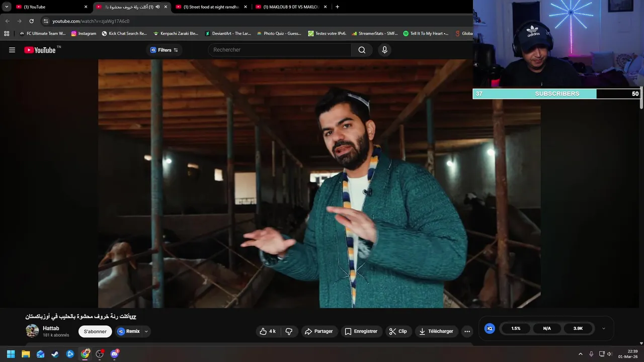Open 'DeviantArt - The Lar...' bookmark
Screen dimensions: 644x362
tap(228, 34)
